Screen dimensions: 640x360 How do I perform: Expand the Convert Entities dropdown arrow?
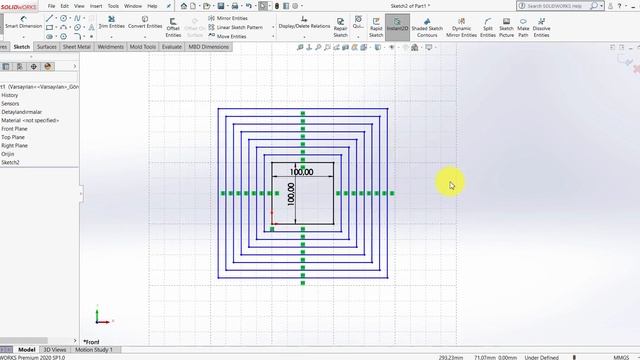pyautogui.click(x=145, y=37)
